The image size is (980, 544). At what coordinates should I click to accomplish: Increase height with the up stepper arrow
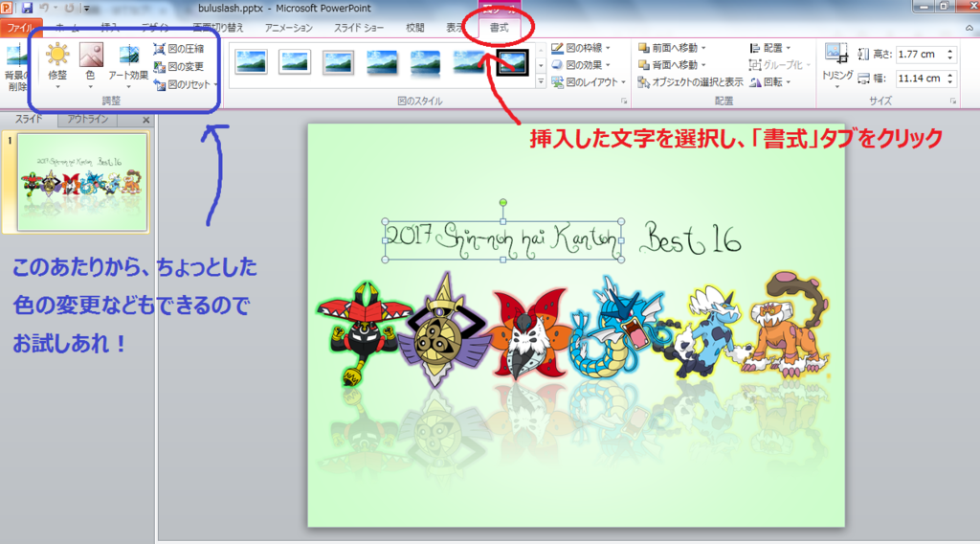point(950,51)
